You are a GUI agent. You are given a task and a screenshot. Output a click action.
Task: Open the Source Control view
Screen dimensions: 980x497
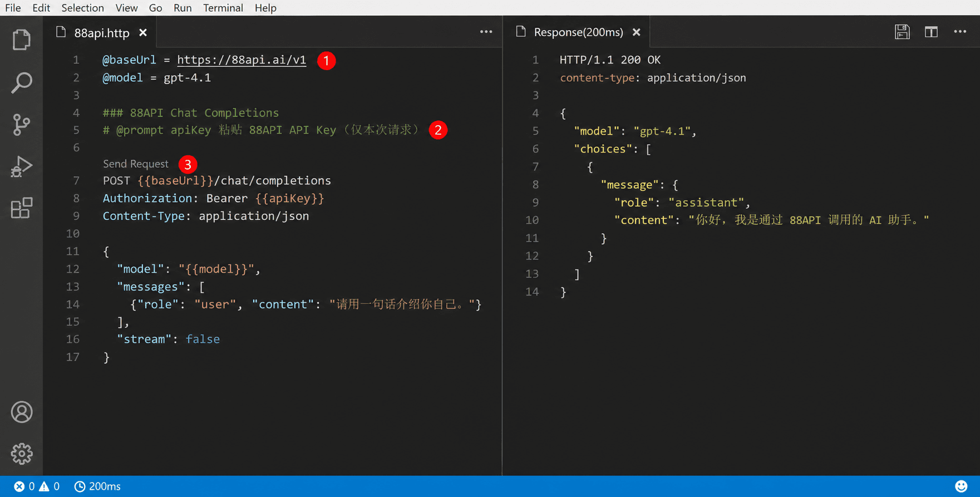(21, 125)
